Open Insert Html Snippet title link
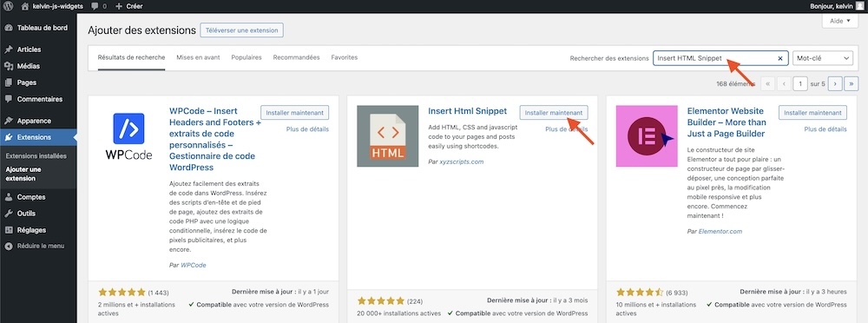 tap(467, 111)
